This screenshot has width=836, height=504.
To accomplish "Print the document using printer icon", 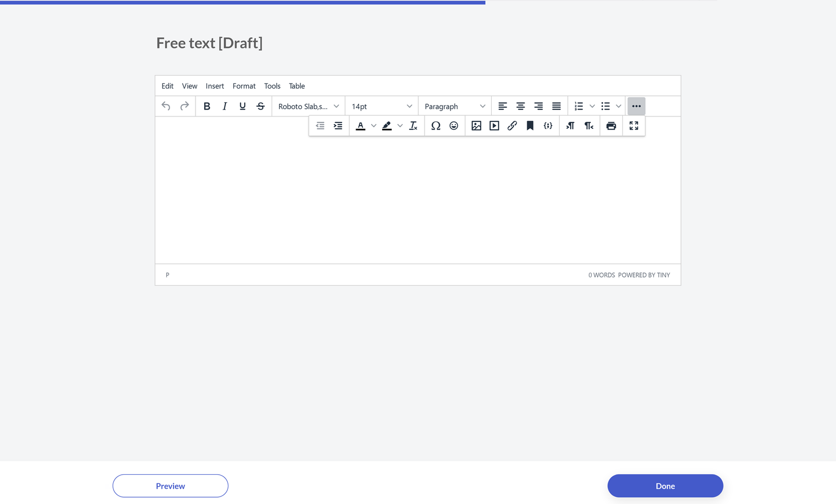I will point(611,126).
